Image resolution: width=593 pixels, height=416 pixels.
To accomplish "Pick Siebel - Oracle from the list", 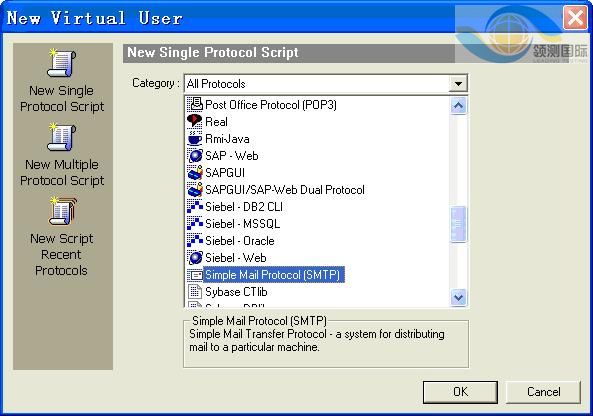I will click(x=240, y=241).
